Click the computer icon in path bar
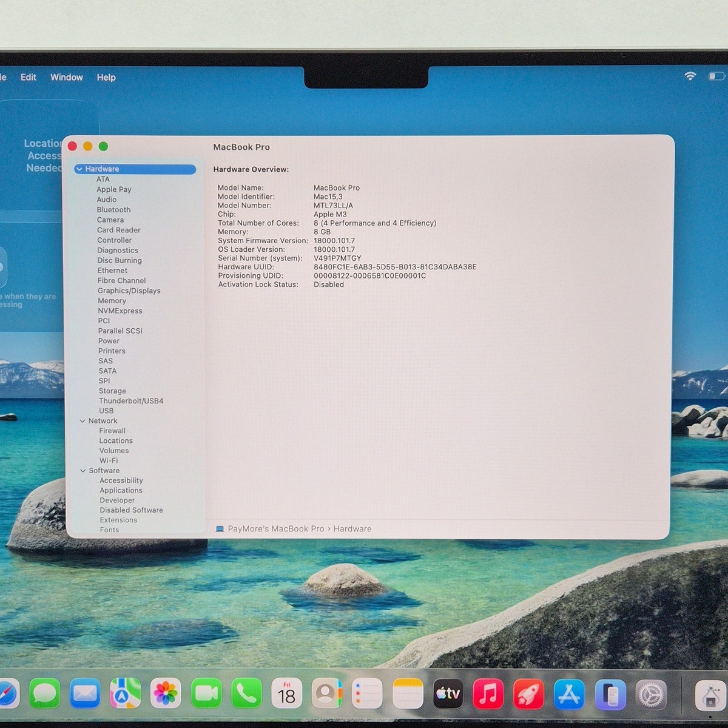728x728 pixels. click(220, 529)
